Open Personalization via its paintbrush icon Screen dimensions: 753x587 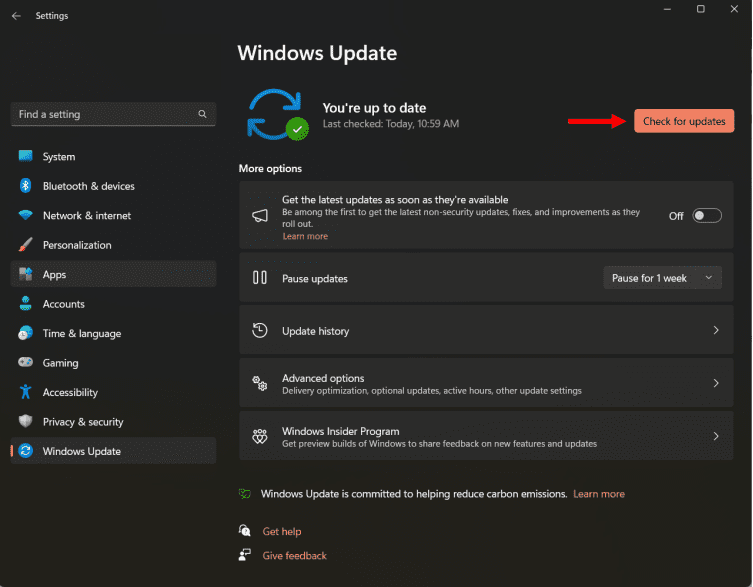25,245
